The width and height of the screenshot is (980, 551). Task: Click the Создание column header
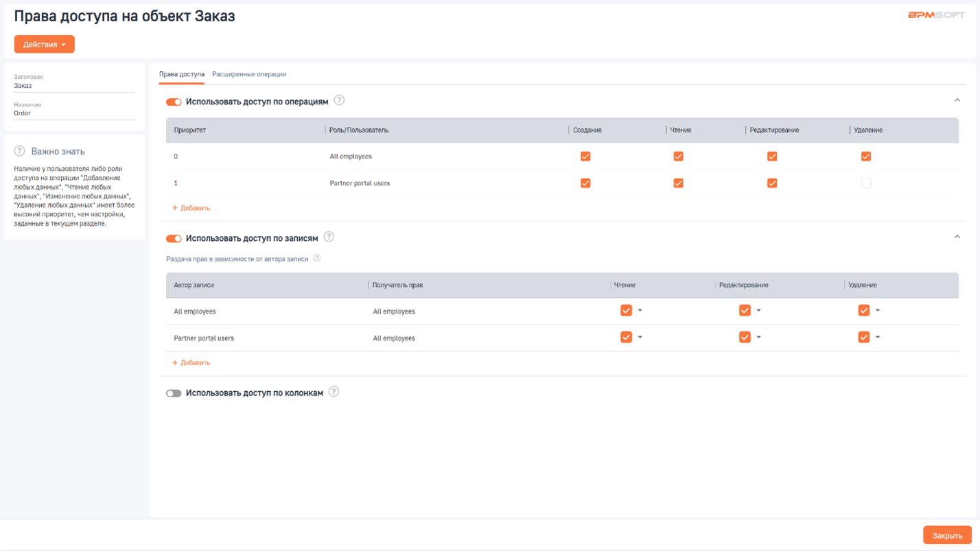tap(587, 130)
